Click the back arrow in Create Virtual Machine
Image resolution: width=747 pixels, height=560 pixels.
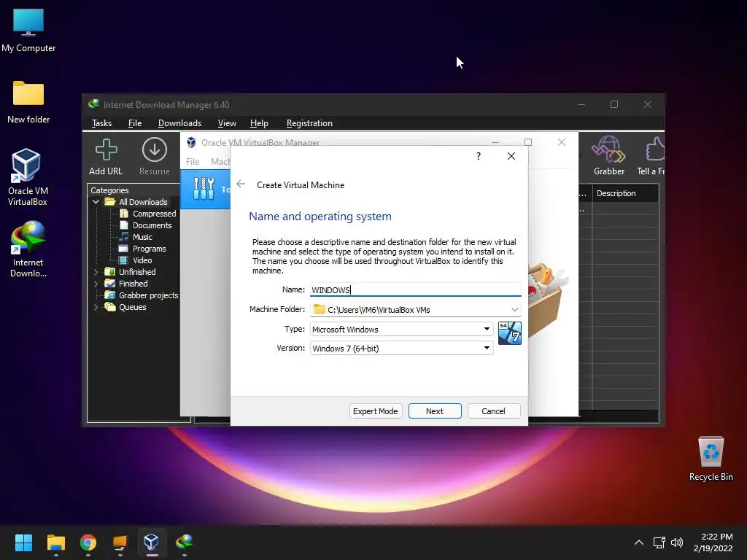point(241,184)
